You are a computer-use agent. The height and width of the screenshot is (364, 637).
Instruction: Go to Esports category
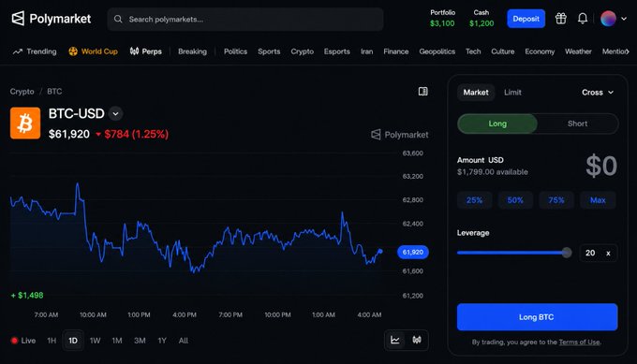pos(337,51)
